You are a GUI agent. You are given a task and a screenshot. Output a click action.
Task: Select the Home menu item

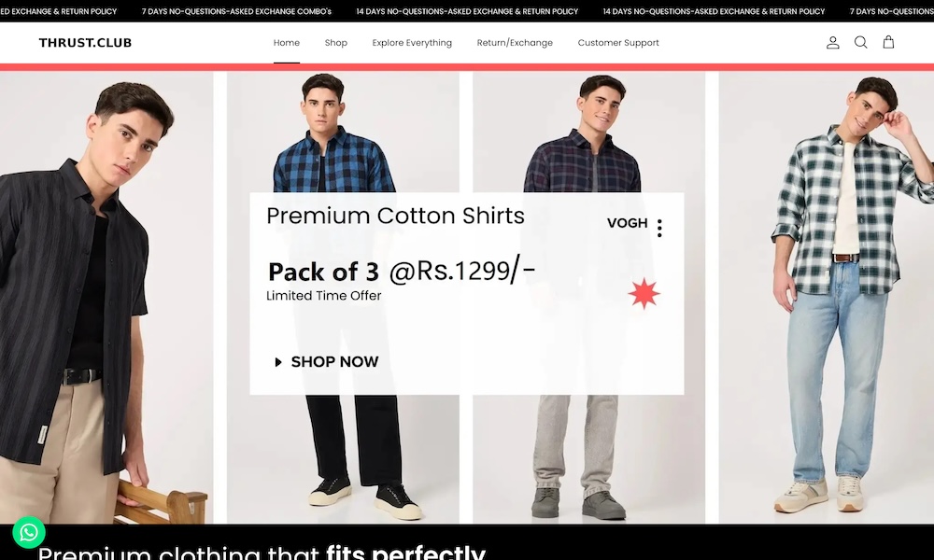point(287,43)
